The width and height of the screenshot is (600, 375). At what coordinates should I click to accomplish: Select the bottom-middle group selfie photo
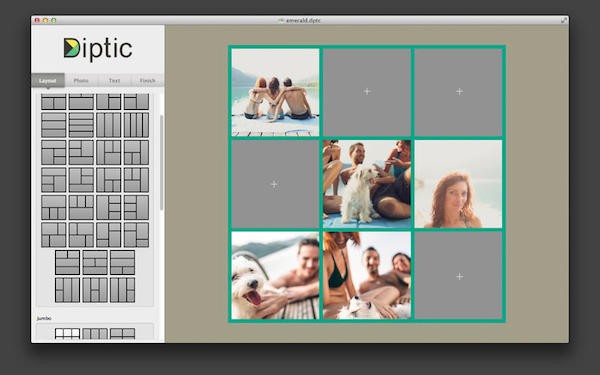click(x=367, y=276)
